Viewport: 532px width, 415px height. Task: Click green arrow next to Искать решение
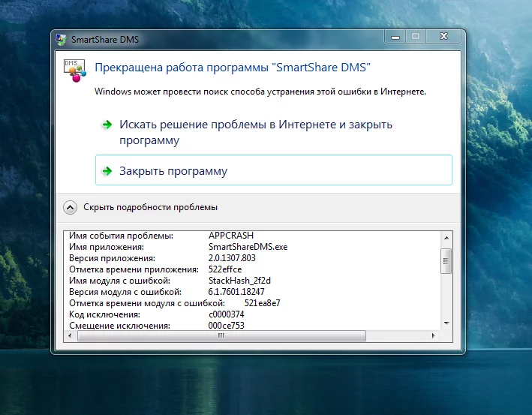[x=107, y=125]
